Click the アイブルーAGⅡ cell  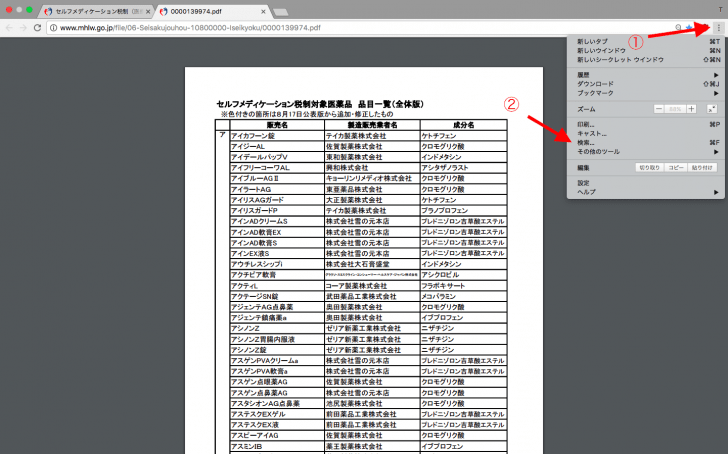[x=277, y=178]
